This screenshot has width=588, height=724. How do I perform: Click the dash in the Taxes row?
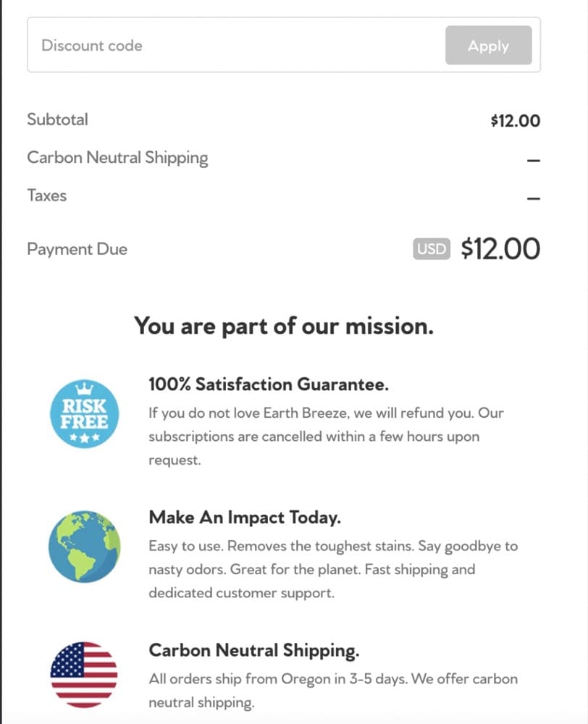tap(534, 198)
